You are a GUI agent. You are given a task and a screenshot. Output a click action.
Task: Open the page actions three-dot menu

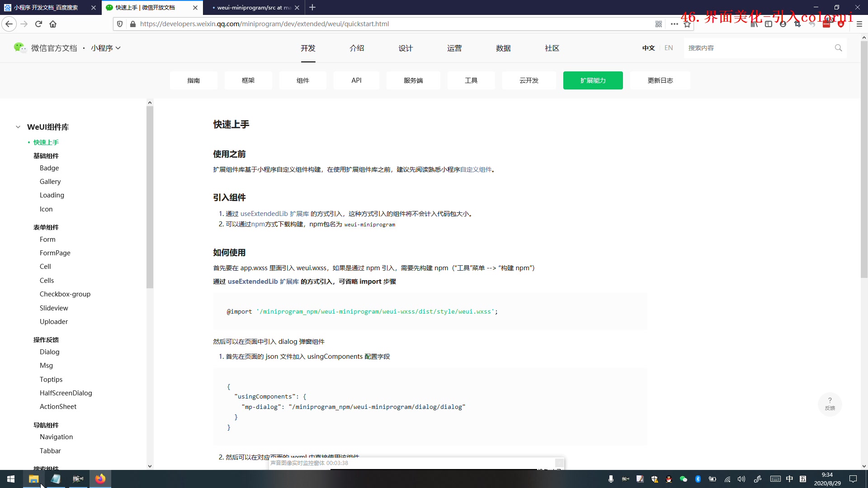pos(675,24)
